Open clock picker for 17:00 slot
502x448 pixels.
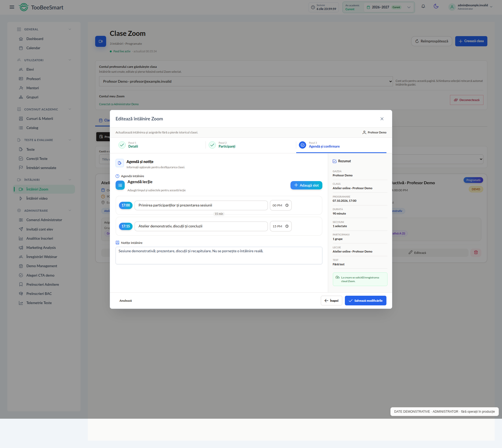pyautogui.click(x=287, y=205)
